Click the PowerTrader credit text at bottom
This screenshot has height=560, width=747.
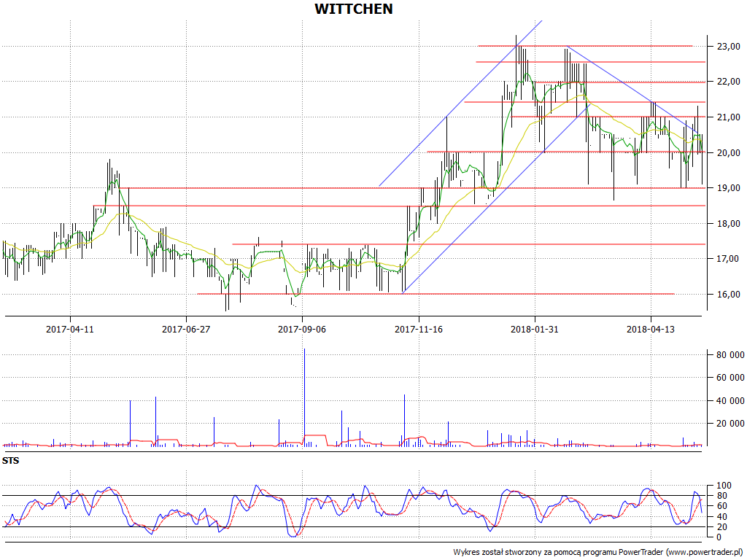click(x=597, y=552)
